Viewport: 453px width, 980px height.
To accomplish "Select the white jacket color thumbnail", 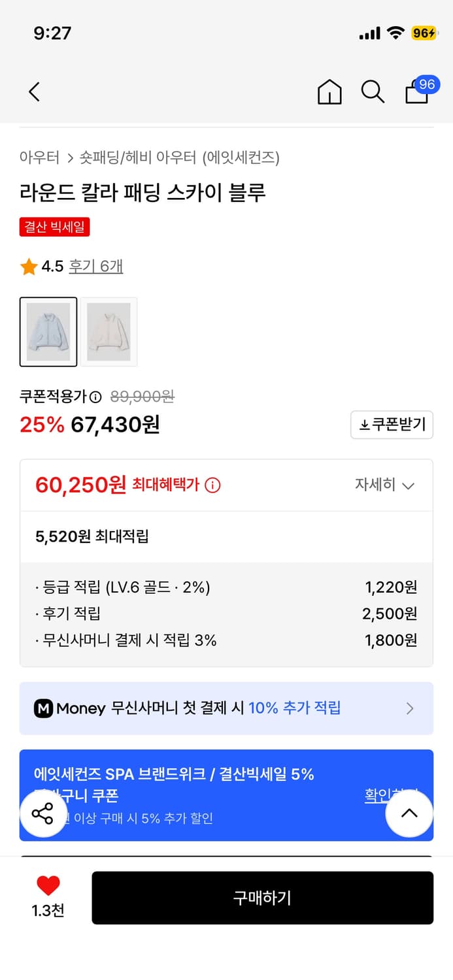I will [109, 331].
